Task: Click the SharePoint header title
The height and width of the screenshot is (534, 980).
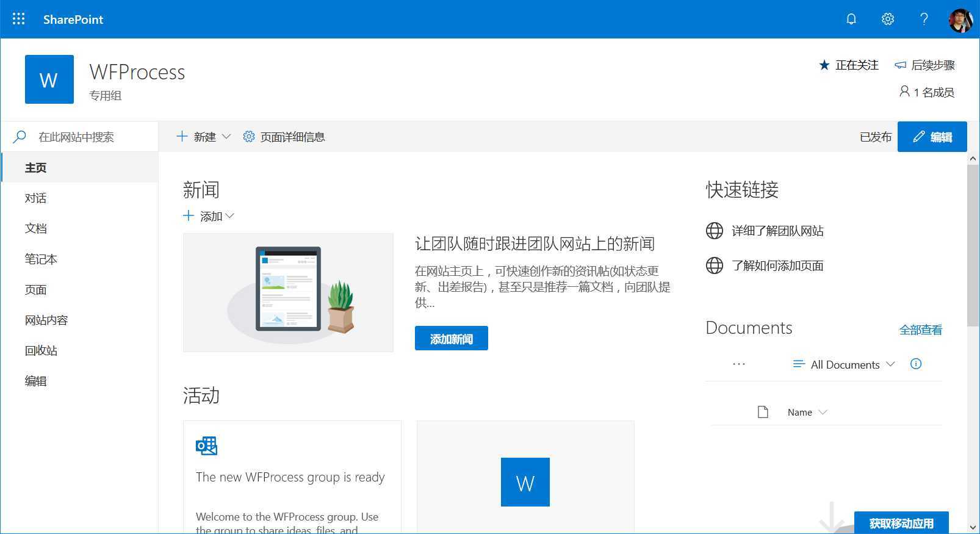Action: coord(73,19)
